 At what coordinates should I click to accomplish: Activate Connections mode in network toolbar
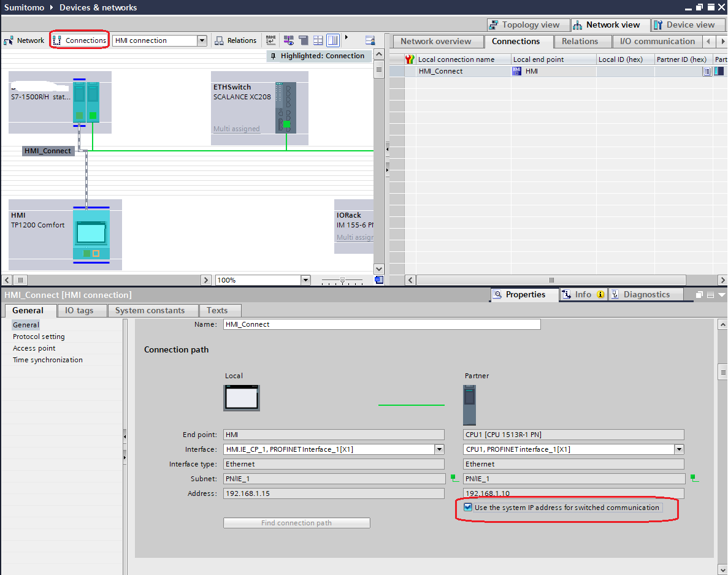point(80,40)
